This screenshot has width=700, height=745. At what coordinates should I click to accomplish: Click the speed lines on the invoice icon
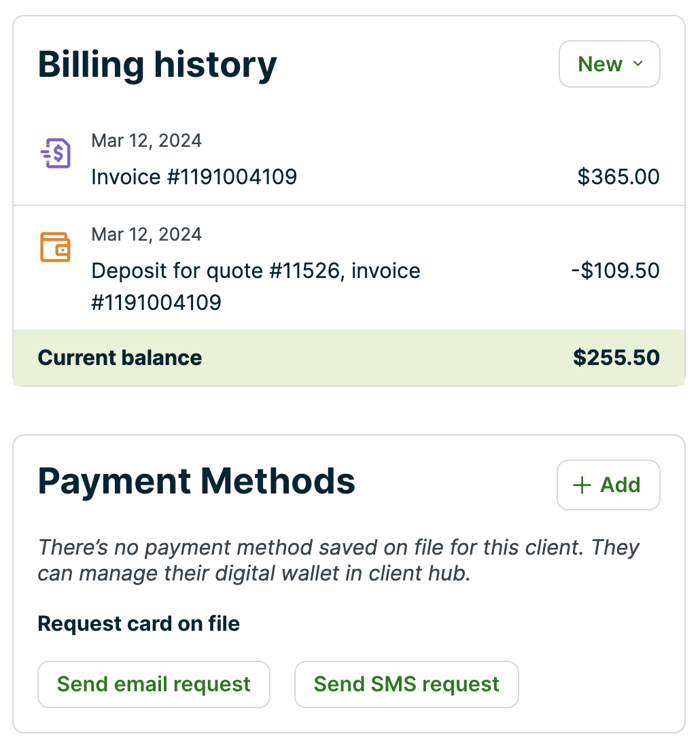click(45, 153)
